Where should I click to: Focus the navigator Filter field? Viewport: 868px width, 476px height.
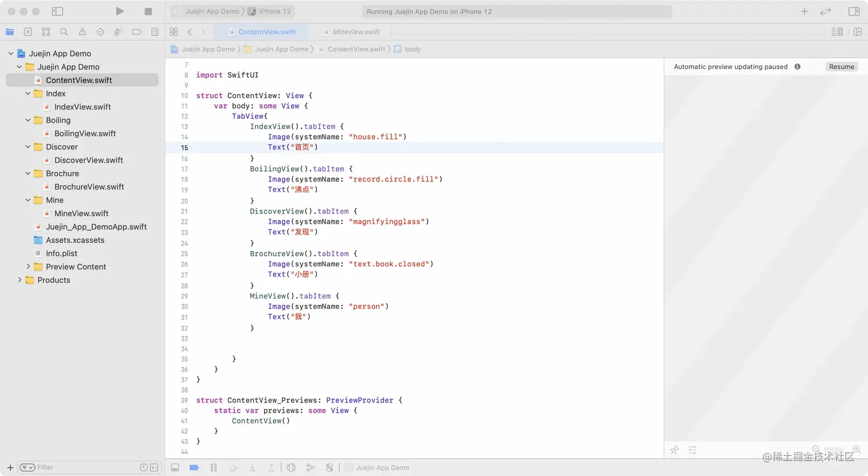[x=86, y=467]
